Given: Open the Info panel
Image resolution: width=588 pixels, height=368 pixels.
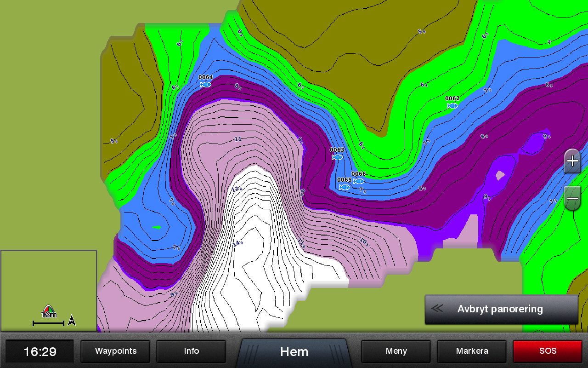Looking at the screenshot, I should [x=191, y=351].
